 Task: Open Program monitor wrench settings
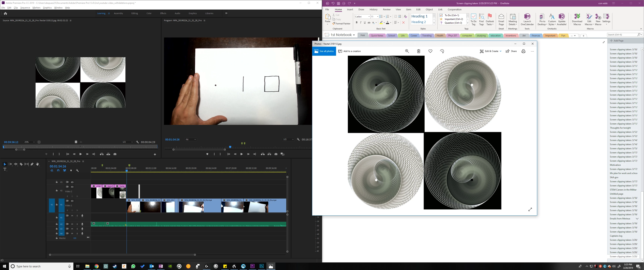tap(298, 139)
